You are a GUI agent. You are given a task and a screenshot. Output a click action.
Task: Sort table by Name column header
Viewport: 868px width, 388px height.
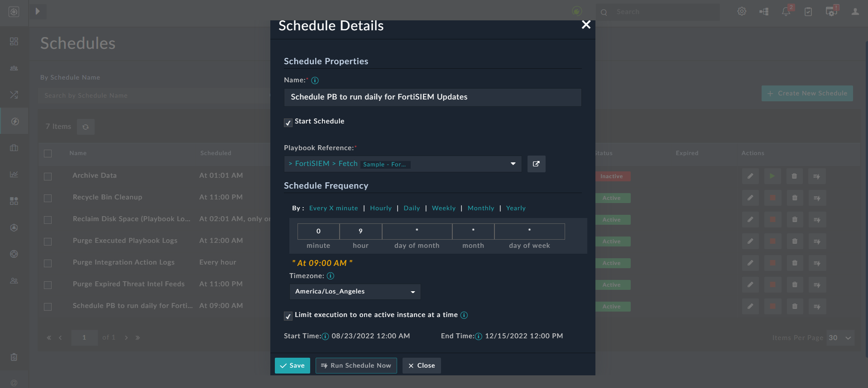(x=78, y=153)
